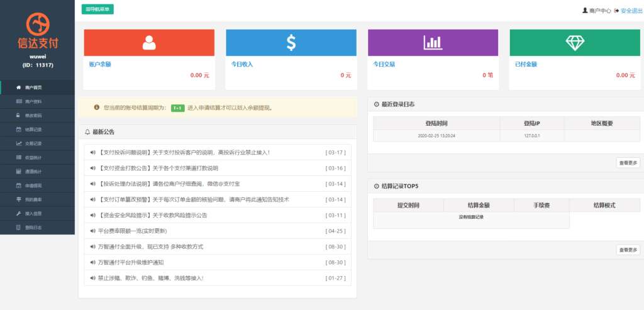Click the [ 04-25 ] announcement date
This screenshot has width=644, height=310.
(336, 231)
